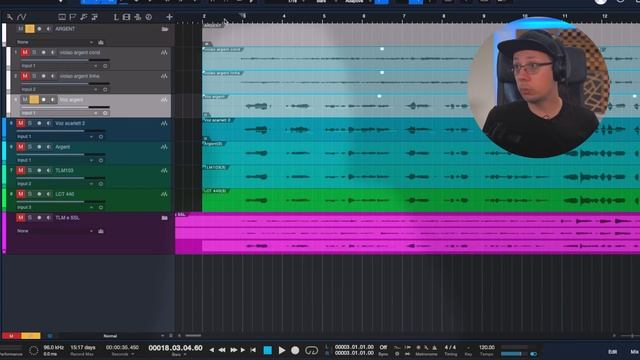Open the ARGENT folder track icon
The image size is (640, 360).
164,29
